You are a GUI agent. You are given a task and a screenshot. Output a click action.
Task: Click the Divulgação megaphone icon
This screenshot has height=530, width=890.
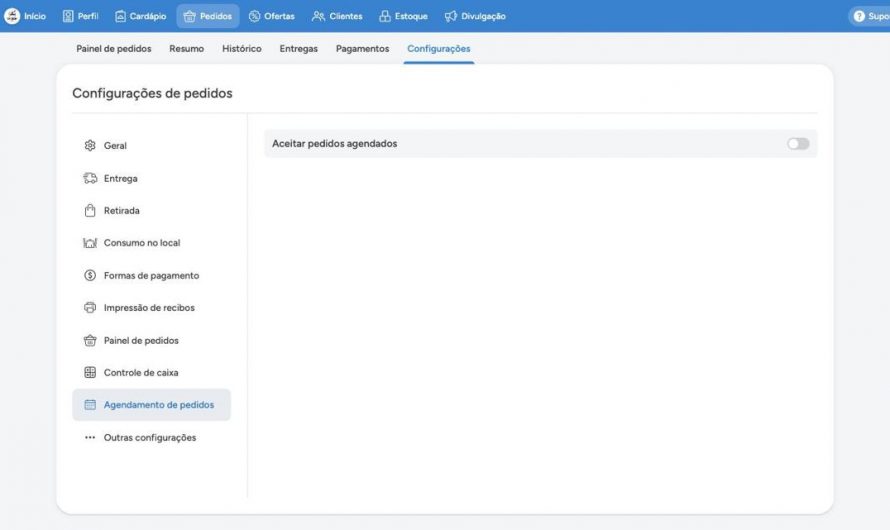[451, 16]
